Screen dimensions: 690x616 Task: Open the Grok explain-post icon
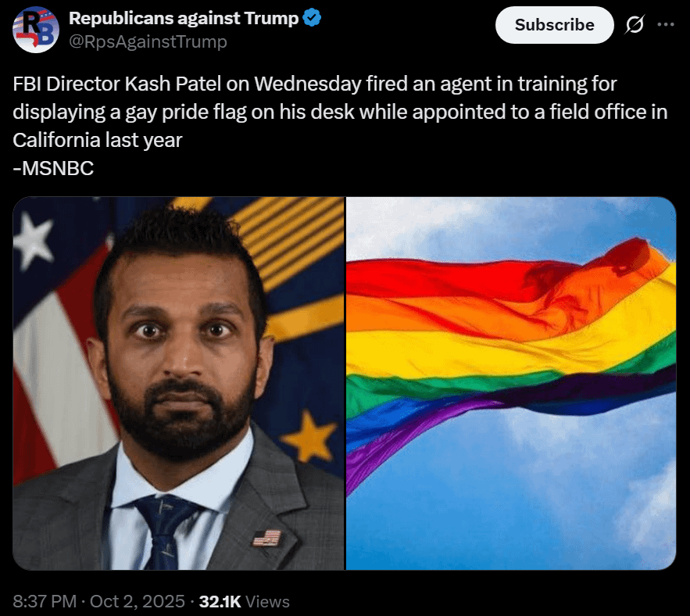pyautogui.click(x=635, y=25)
